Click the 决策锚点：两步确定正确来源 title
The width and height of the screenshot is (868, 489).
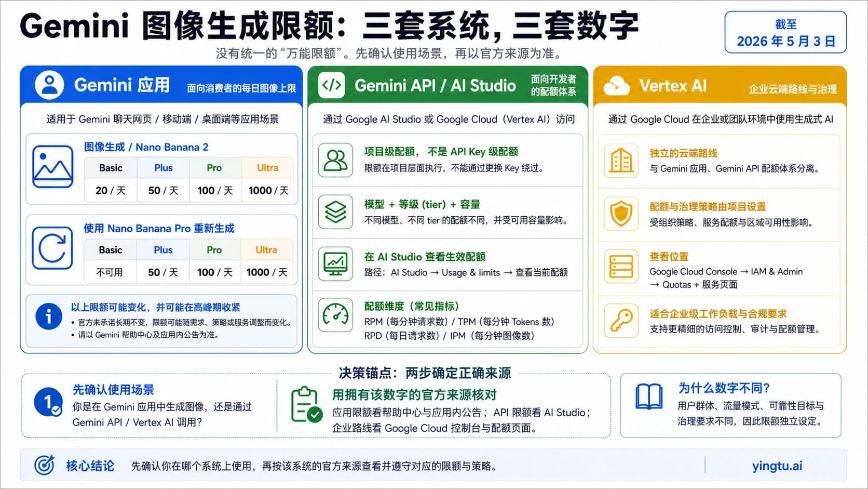pos(425,373)
